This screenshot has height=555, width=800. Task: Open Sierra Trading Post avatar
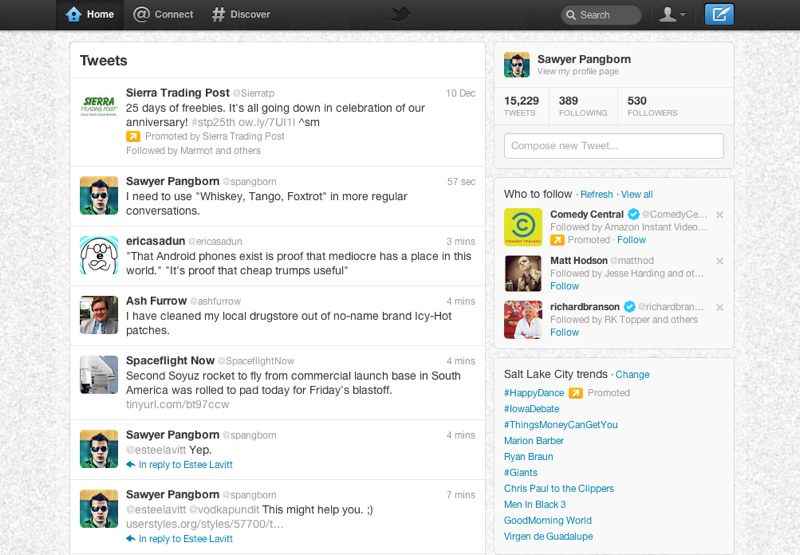point(99,106)
